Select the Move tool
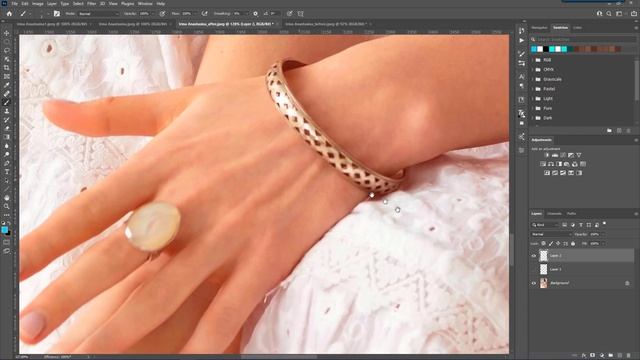 point(7,33)
